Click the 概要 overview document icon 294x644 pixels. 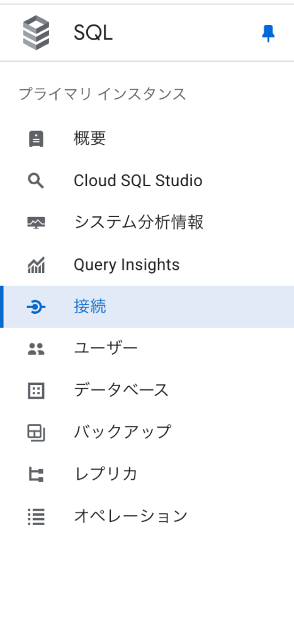tap(36, 139)
